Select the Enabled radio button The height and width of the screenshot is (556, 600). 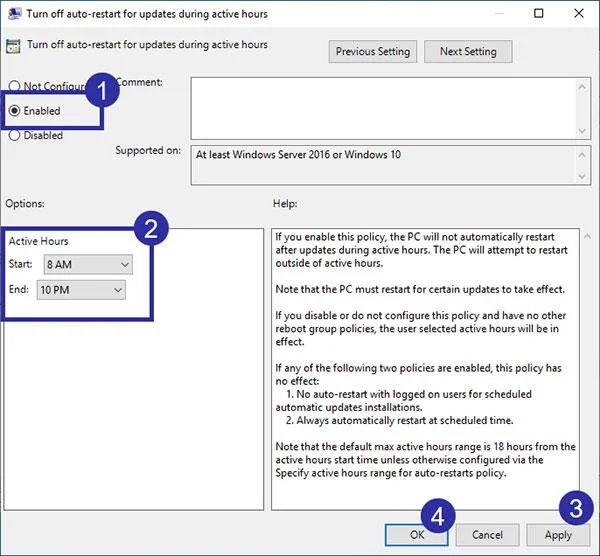14,111
